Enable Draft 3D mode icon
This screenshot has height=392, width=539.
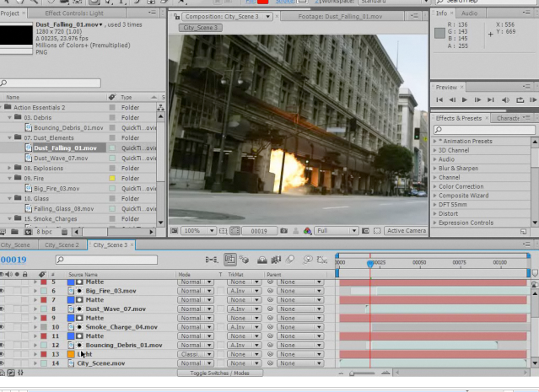tap(244, 260)
